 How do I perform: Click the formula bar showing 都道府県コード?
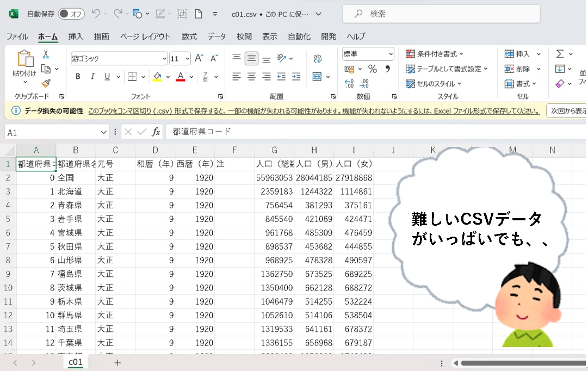point(376,132)
